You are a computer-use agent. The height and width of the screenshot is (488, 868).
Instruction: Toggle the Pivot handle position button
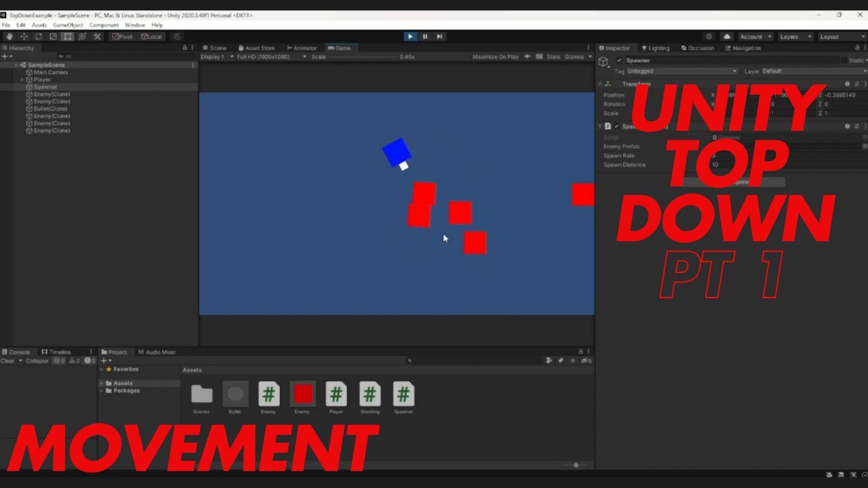click(123, 37)
